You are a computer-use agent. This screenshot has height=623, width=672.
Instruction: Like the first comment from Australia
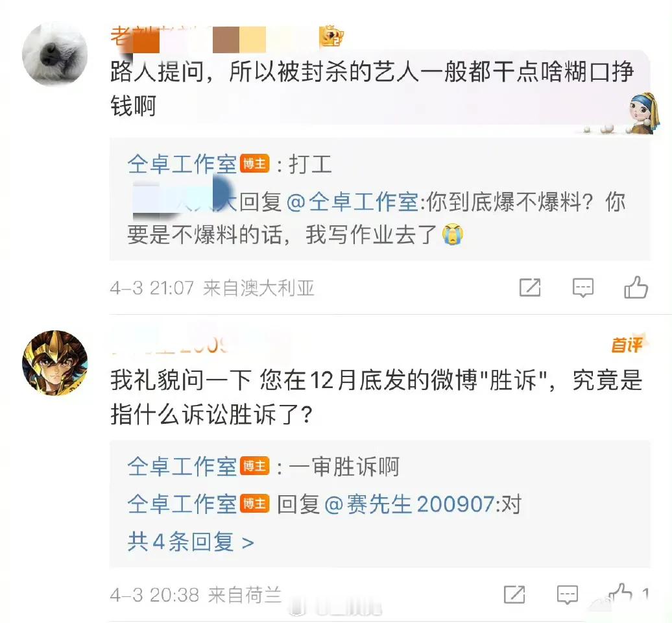pyautogui.click(x=636, y=287)
